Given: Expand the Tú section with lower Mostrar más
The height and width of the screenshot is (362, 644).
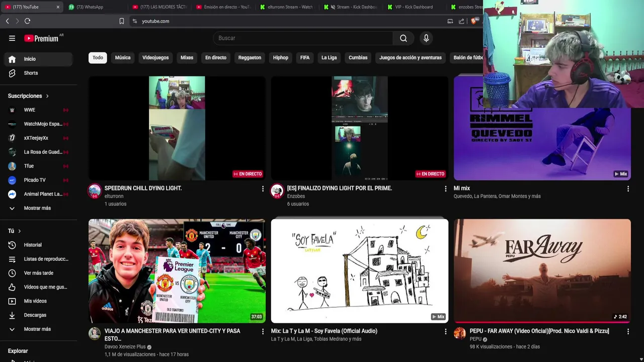Looking at the screenshot, I should coord(39,329).
